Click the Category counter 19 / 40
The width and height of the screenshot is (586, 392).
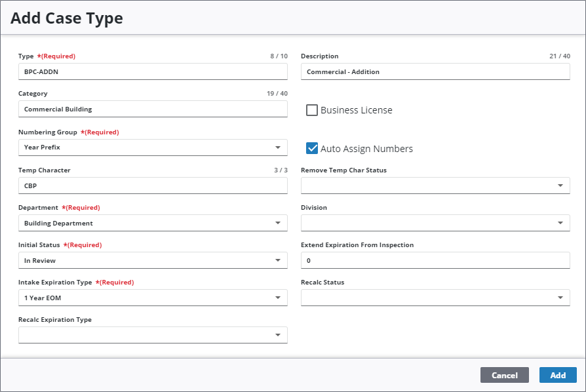pos(277,94)
